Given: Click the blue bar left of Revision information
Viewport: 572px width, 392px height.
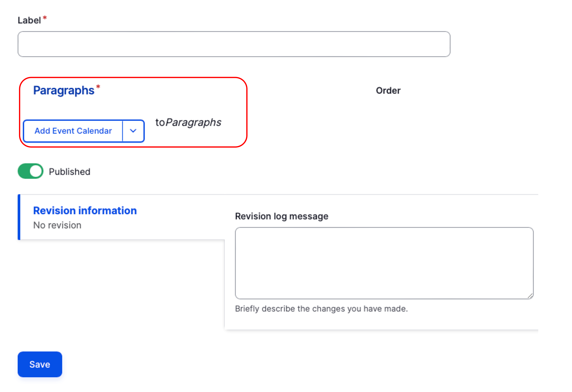Looking at the screenshot, I should (19, 217).
